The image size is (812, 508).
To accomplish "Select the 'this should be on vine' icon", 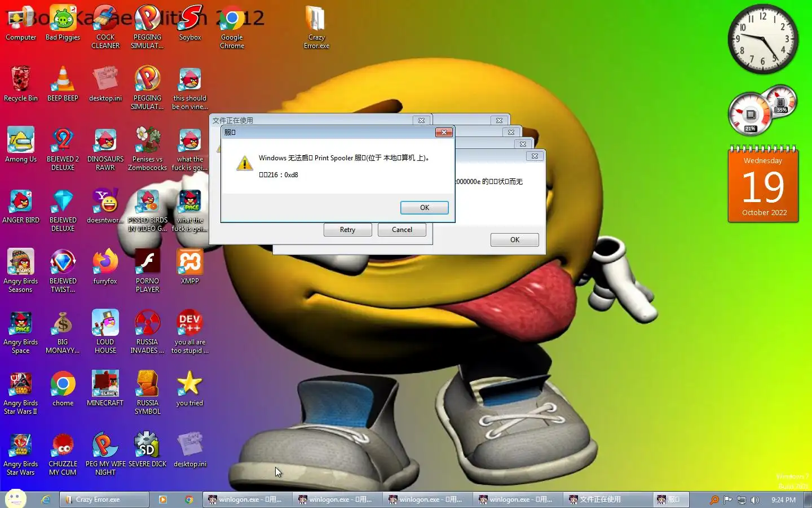I will coord(190,89).
